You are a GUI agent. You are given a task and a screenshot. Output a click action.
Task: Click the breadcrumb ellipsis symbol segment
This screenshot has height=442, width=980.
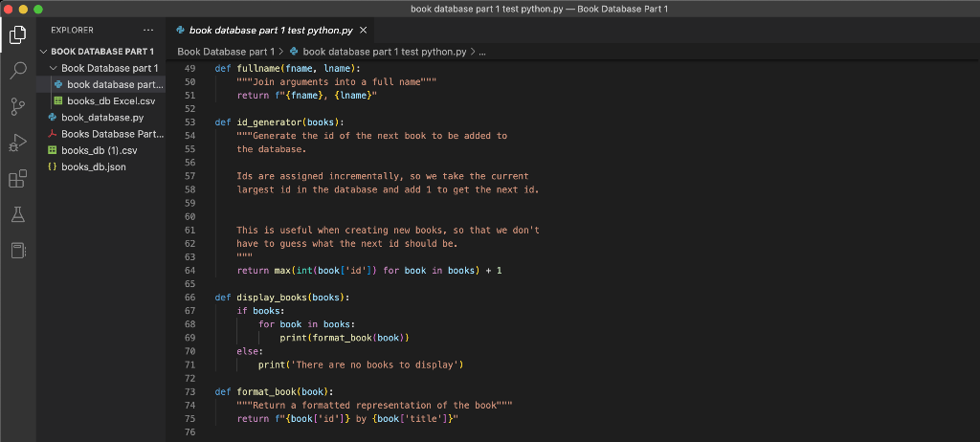tap(482, 52)
